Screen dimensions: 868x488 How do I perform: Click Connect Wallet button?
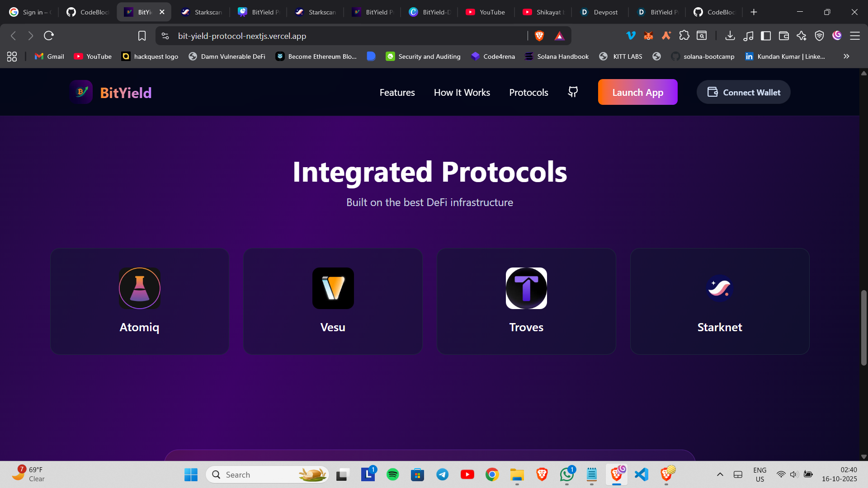tap(743, 92)
